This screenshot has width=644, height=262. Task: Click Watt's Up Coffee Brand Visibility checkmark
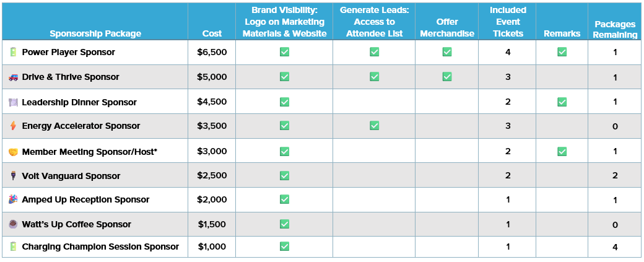point(284,224)
